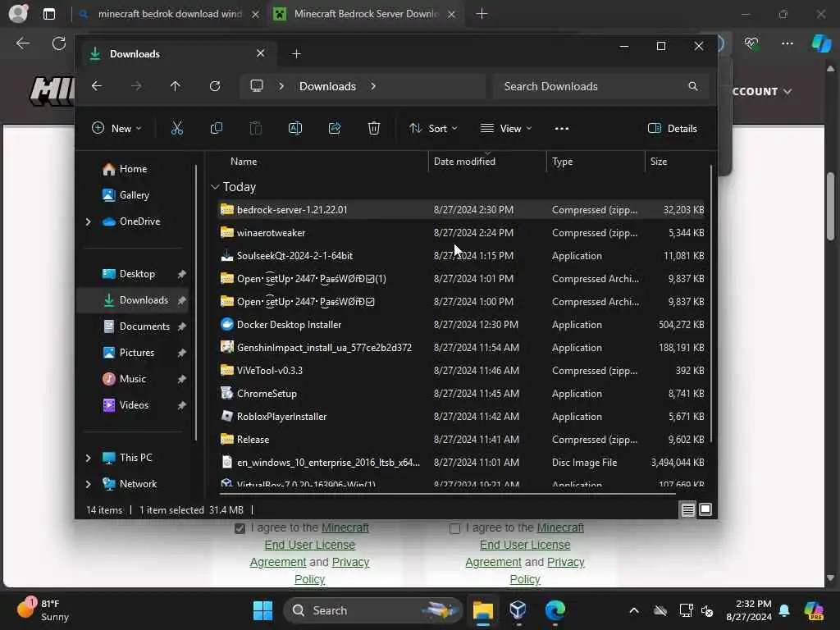840x630 pixels.
Task: Sort by Type column header
Action: click(563, 162)
